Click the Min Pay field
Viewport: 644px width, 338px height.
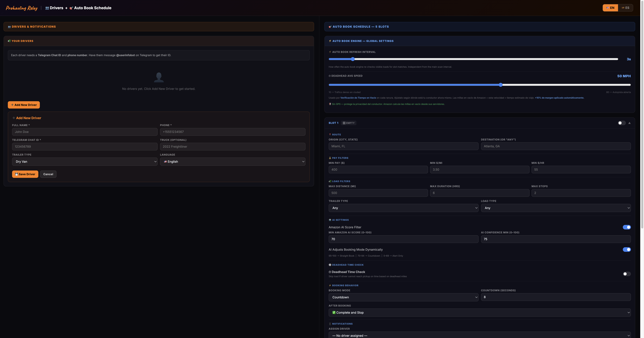click(378, 170)
